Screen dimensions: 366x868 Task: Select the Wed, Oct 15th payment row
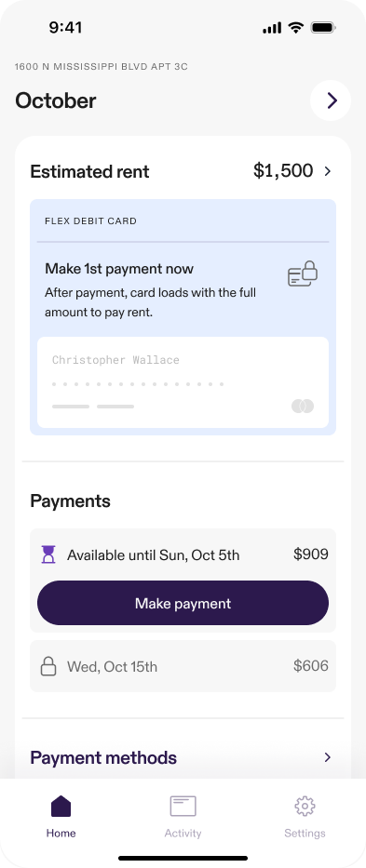183,666
